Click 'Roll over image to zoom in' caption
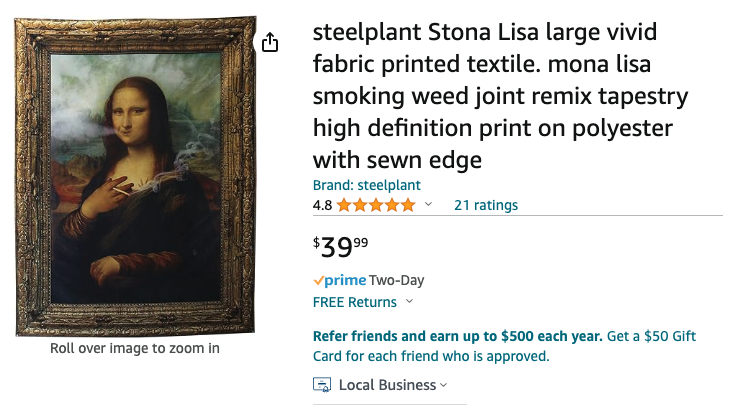The height and width of the screenshot is (406, 748). [135, 349]
